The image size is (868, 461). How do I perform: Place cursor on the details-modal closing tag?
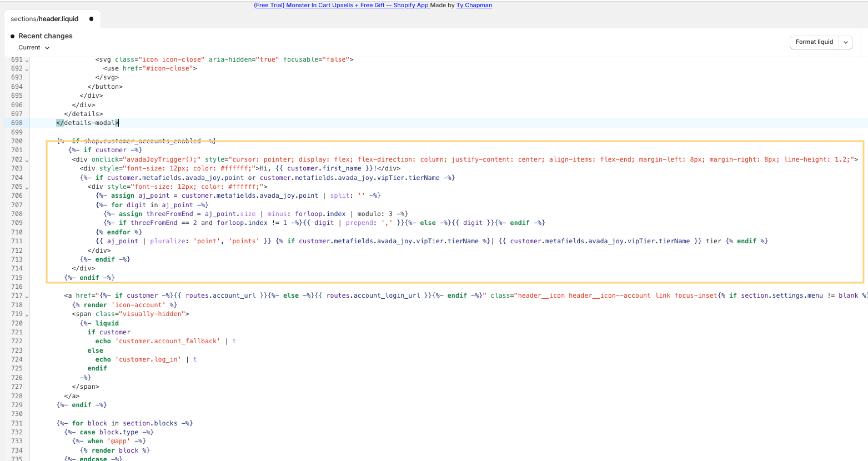88,123
